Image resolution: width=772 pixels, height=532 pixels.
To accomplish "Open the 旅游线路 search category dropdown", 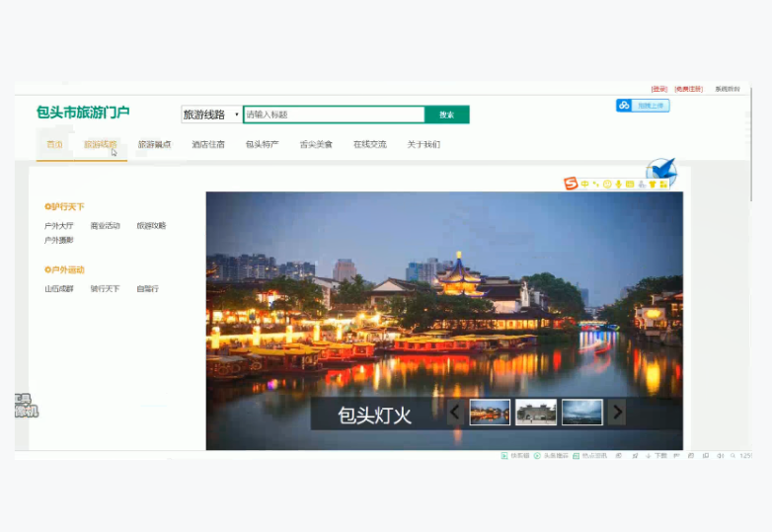I will pos(211,114).
